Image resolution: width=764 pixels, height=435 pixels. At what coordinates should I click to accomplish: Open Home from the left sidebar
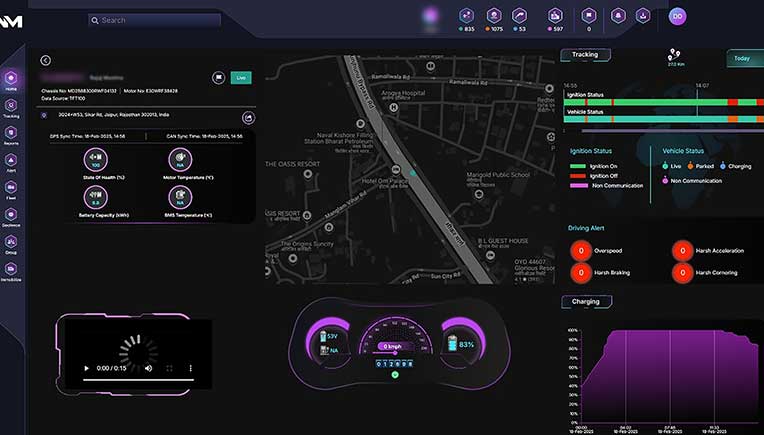click(x=11, y=78)
